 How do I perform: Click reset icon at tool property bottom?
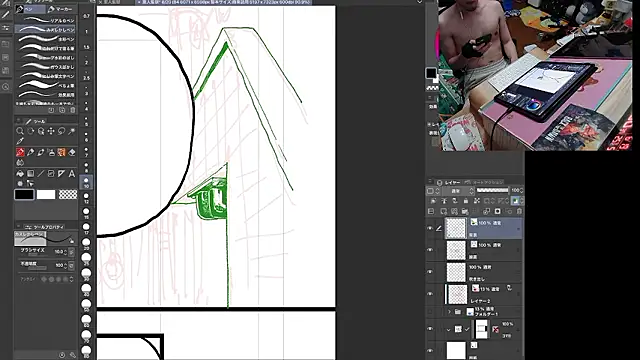click(x=62, y=355)
